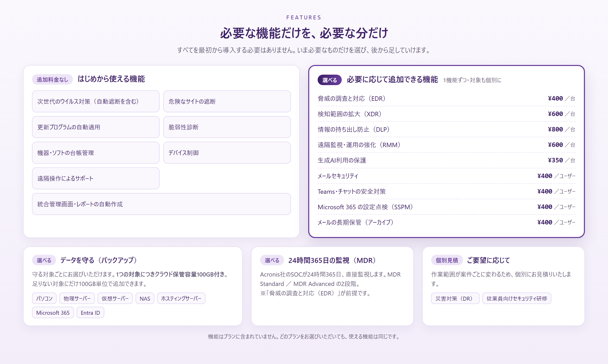Click the 従業員向けセキュリティ研修 chip
Image resolution: width=608 pixels, height=364 pixels.
click(x=517, y=298)
